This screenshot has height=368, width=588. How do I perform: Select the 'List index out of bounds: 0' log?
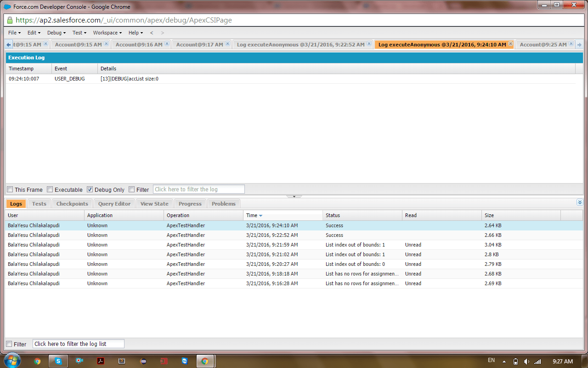[x=294, y=264]
